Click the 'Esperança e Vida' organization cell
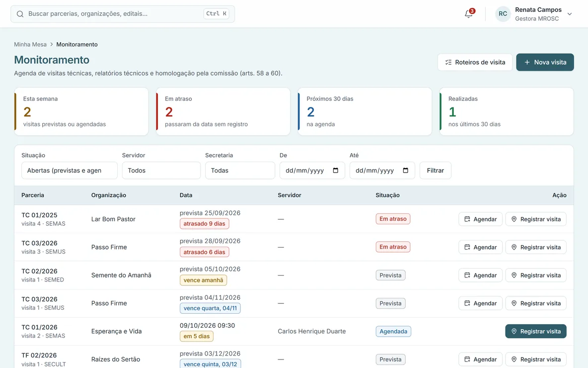The image size is (588, 368). click(x=117, y=331)
